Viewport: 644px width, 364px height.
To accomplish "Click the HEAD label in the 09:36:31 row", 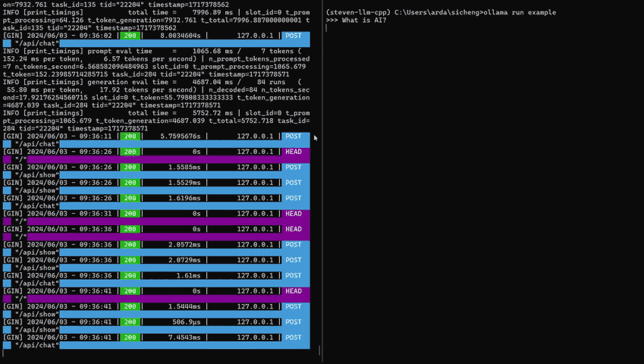I will [x=294, y=214].
